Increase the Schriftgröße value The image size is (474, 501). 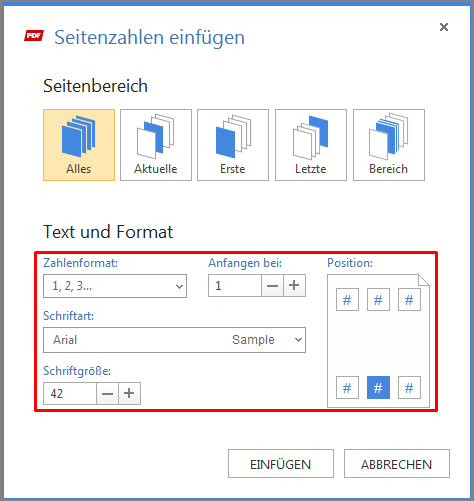tap(129, 394)
